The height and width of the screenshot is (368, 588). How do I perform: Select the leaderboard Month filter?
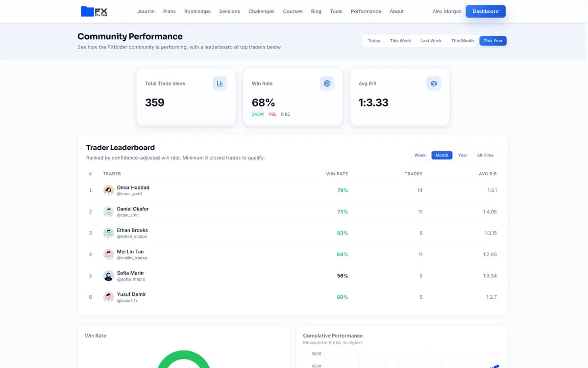442,155
